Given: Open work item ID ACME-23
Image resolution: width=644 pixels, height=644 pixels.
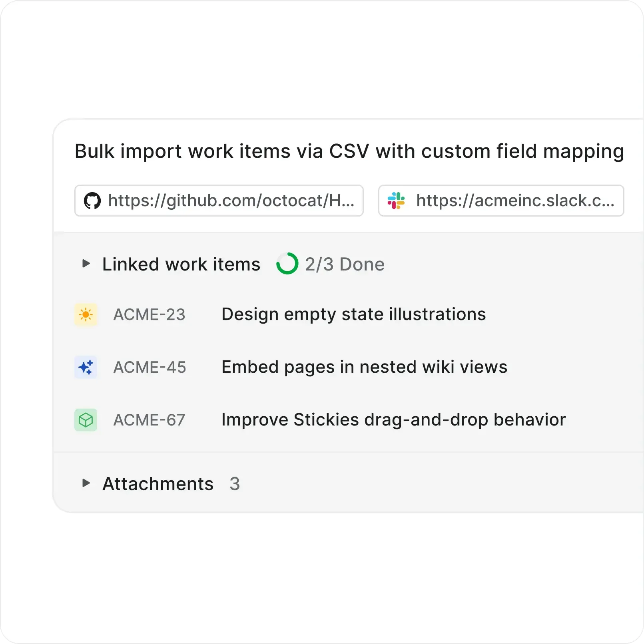Looking at the screenshot, I should (150, 315).
